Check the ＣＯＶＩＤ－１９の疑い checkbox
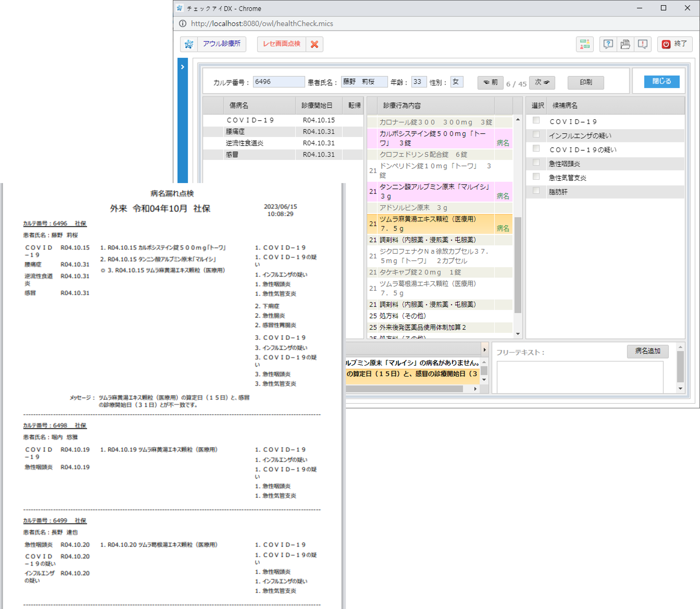 pyautogui.click(x=536, y=148)
